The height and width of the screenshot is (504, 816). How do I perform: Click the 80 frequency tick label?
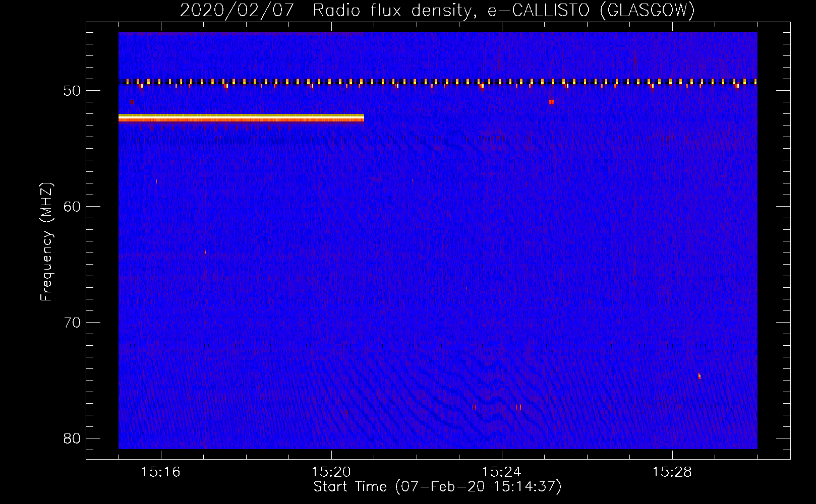pos(72,438)
